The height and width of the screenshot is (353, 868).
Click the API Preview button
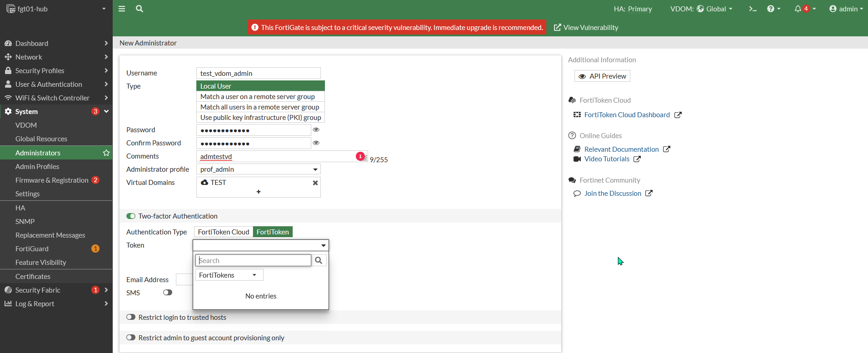pyautogui.click(x=602, y=76)
